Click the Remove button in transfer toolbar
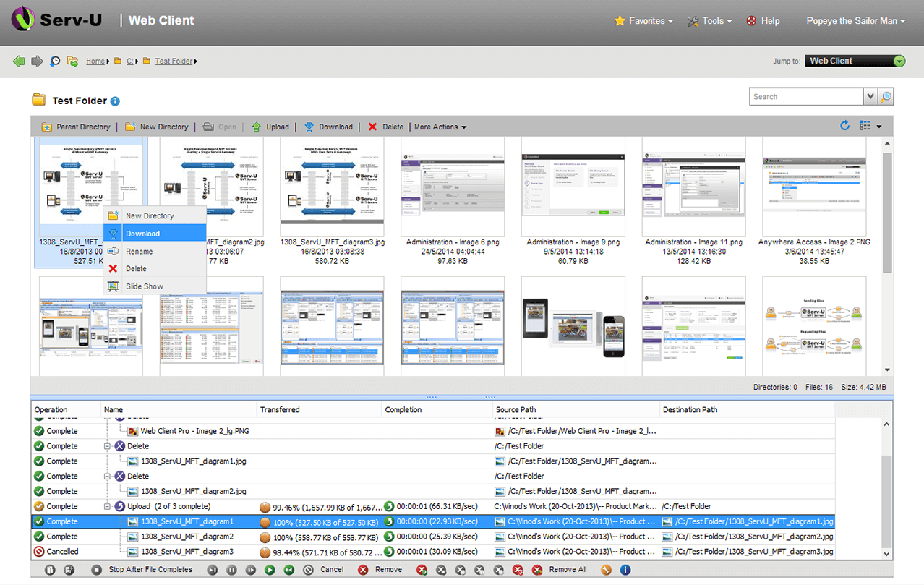This screenshot has height=585, width=924. [380, 570]
